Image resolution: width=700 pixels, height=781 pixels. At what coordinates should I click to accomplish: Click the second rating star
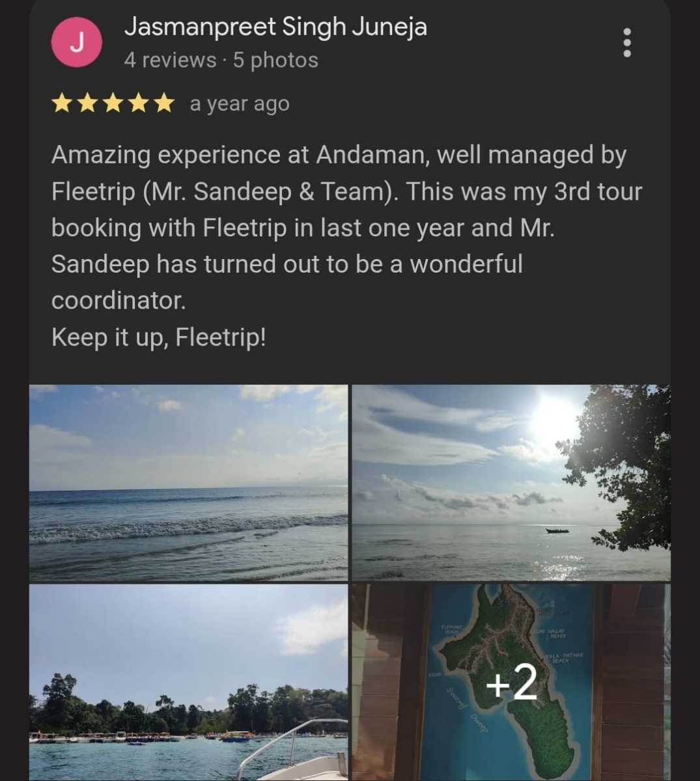click(x=87, y=103)
